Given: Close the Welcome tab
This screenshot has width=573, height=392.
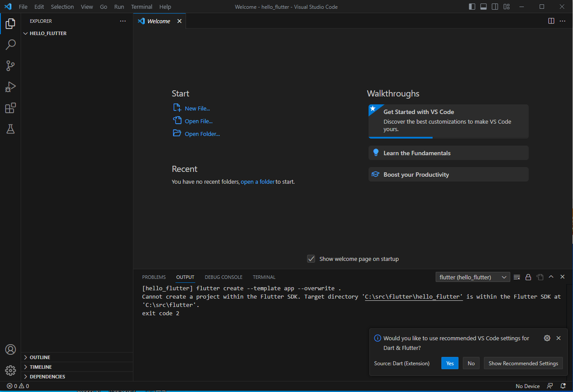Looking at the screenshot, I should 179,21.
